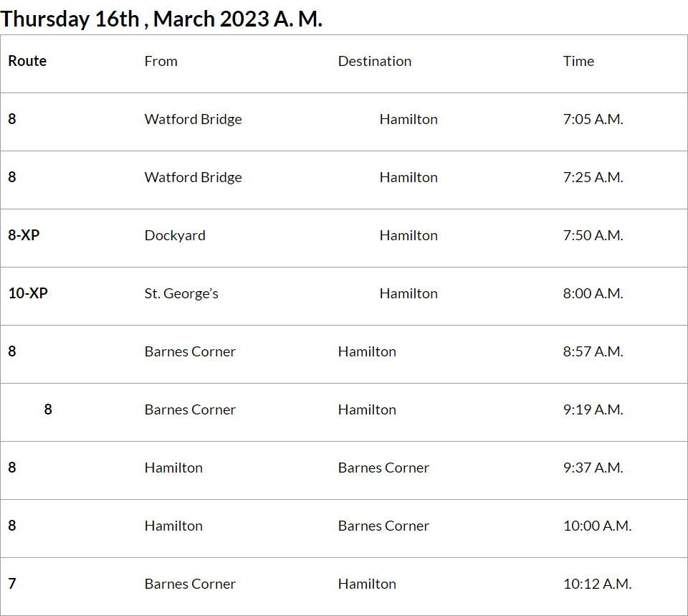688x616 pixels.
Task: Click the 7:50 A.M. time cell
Action: pyautogui.click(x=593, y=236)
